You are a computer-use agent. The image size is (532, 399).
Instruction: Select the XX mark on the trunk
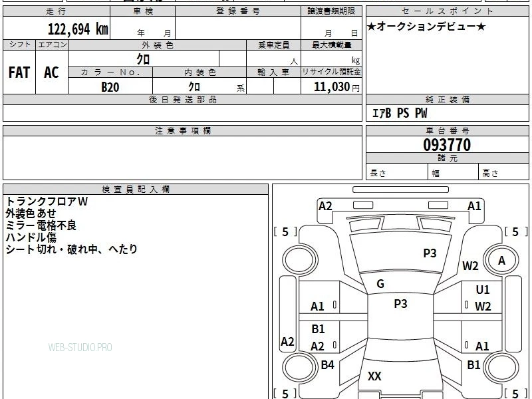374,376
